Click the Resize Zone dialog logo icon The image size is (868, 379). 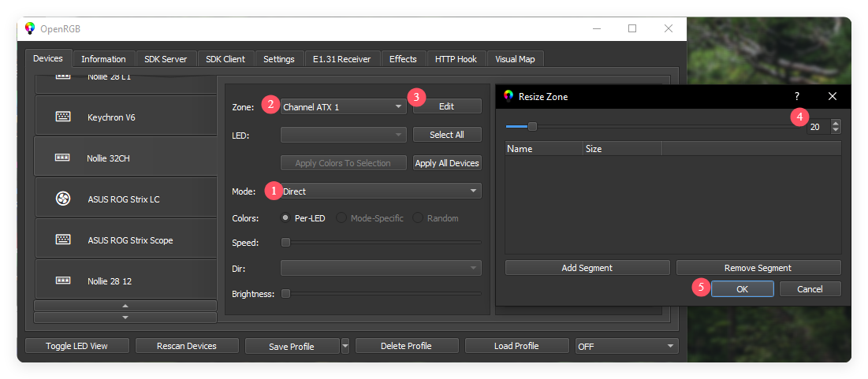(509, 96)
